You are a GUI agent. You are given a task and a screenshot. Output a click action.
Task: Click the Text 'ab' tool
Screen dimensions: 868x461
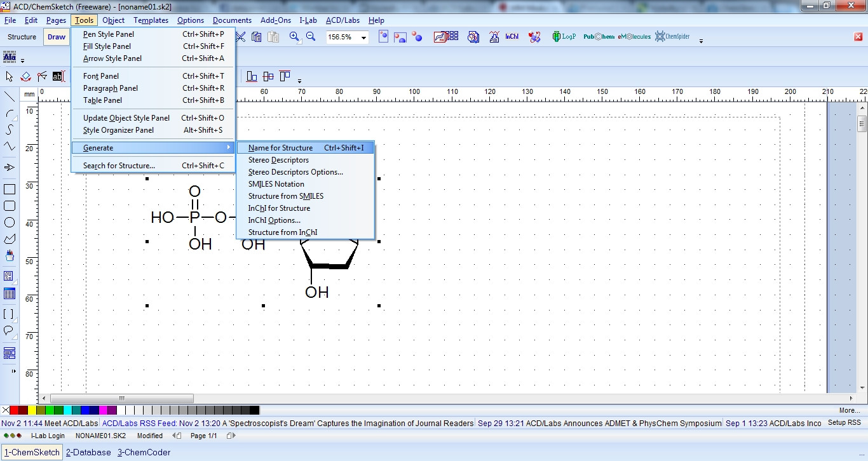point(58,77)
